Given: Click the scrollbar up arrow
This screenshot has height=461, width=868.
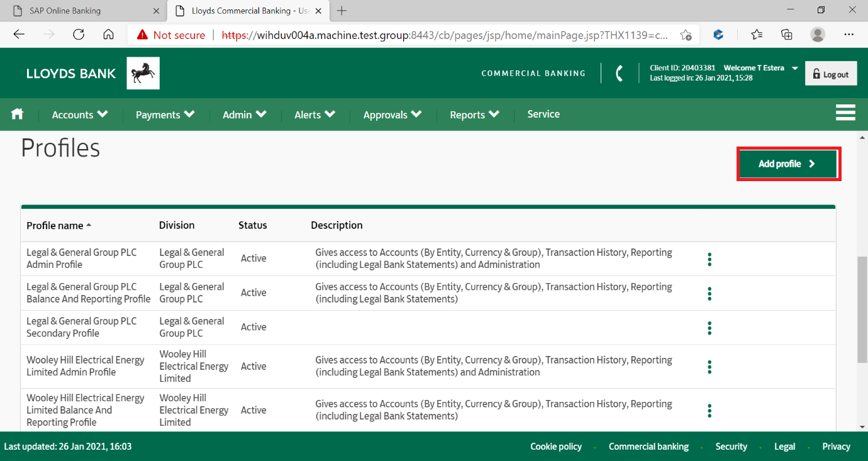Looking at the screenshot, I should coord(862,137).
